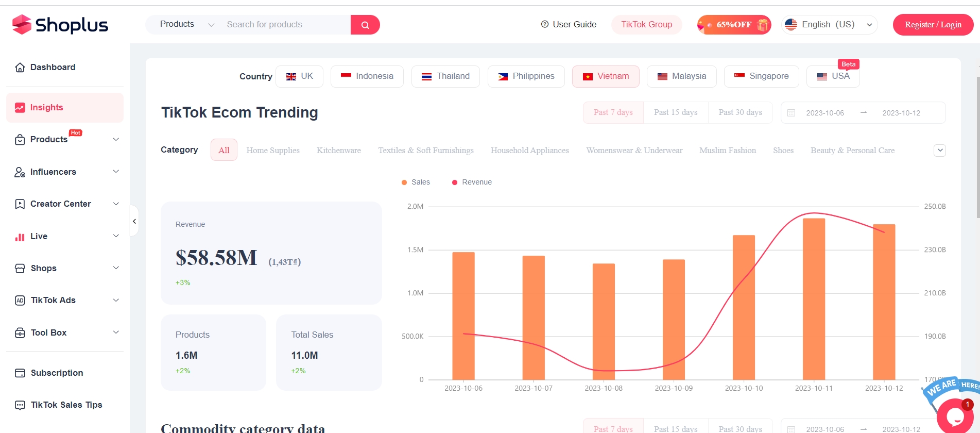Image resolution: width=980 pixels, height=433 pixels.
Task: Open the English (US) language dropdown
Action: (x=830, y=24)
